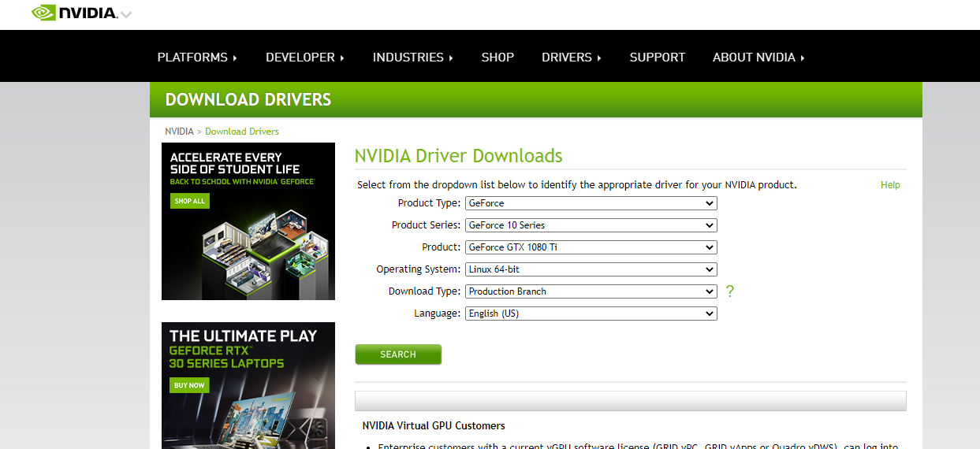The image size is (980, 449).
Task: Open the Product dropdown showing GTX 1080 Ti
Action: [591, 247]
